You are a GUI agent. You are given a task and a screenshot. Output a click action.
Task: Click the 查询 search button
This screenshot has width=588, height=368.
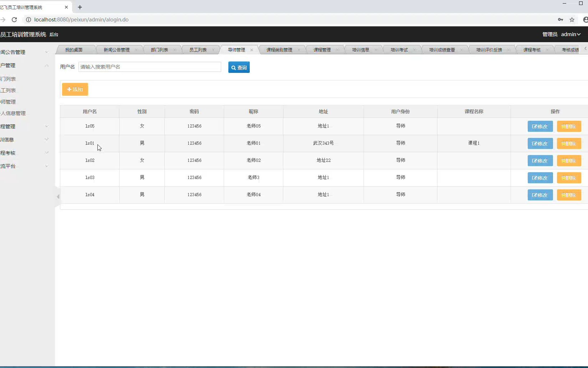click(x=239, y=67)
